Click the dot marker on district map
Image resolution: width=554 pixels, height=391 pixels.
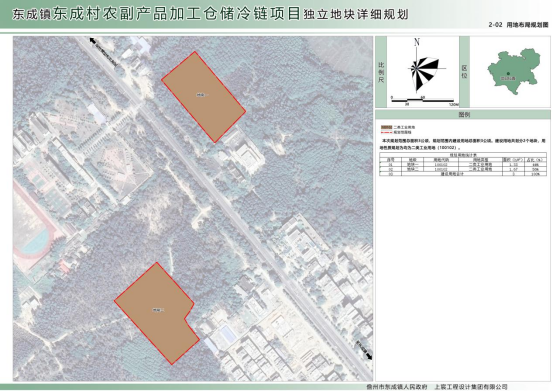(508, 74)
